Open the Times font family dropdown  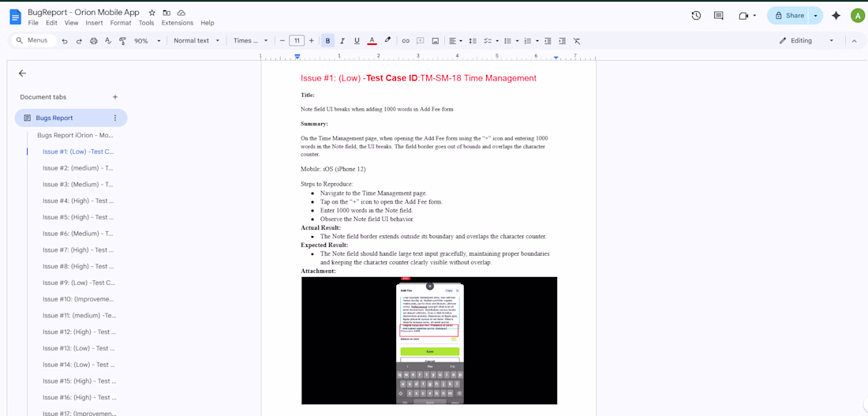[251, 40]
